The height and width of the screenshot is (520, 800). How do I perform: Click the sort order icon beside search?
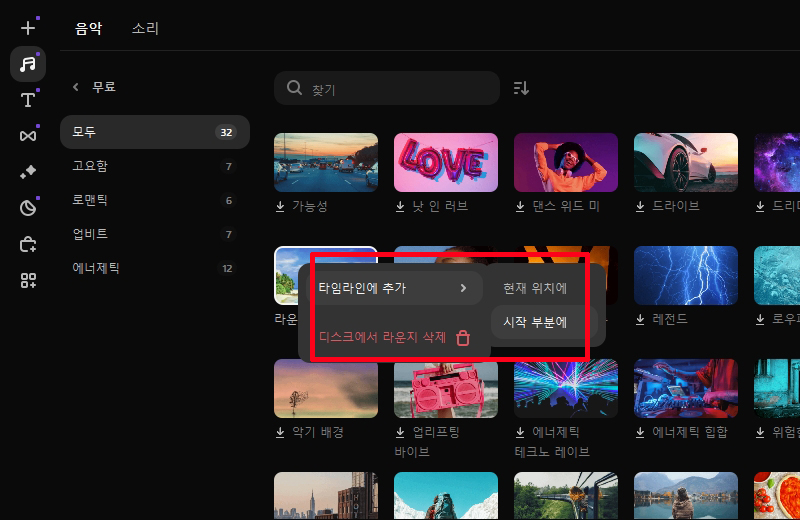click(521, 88)
